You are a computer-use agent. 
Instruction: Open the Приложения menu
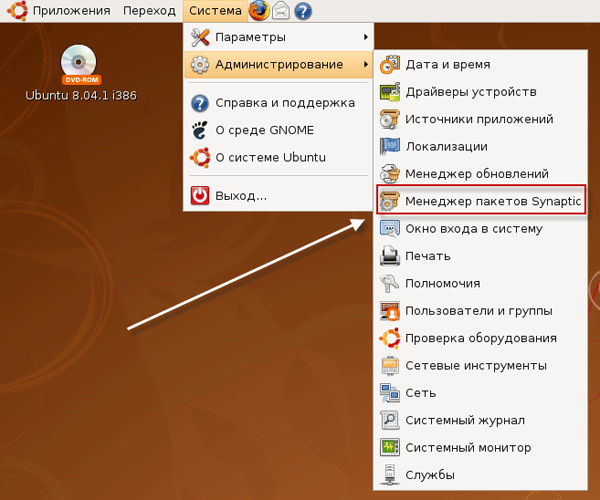[70, 11]
